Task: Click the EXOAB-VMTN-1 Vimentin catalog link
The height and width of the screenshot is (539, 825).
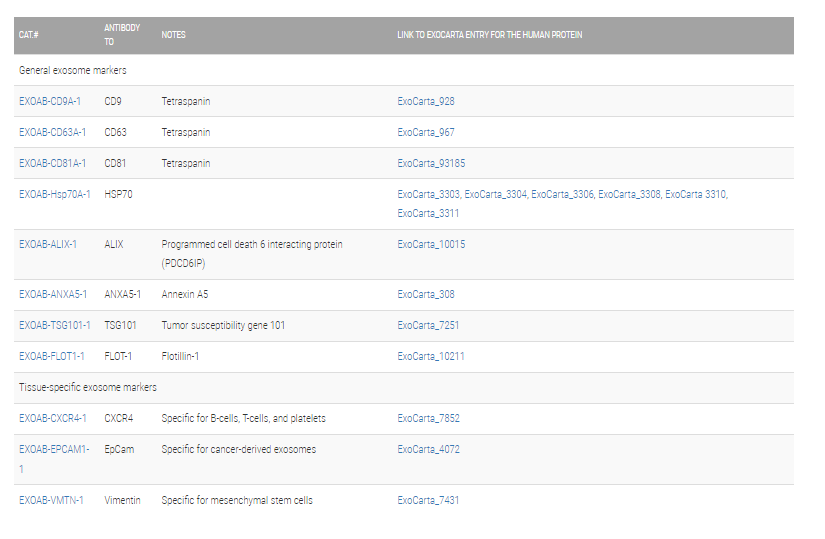Action: tap(51, 500)
